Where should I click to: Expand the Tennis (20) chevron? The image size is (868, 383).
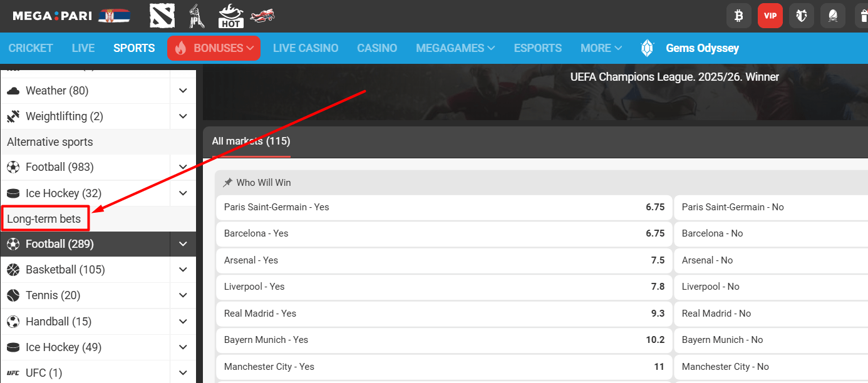[x=183, y=295]
